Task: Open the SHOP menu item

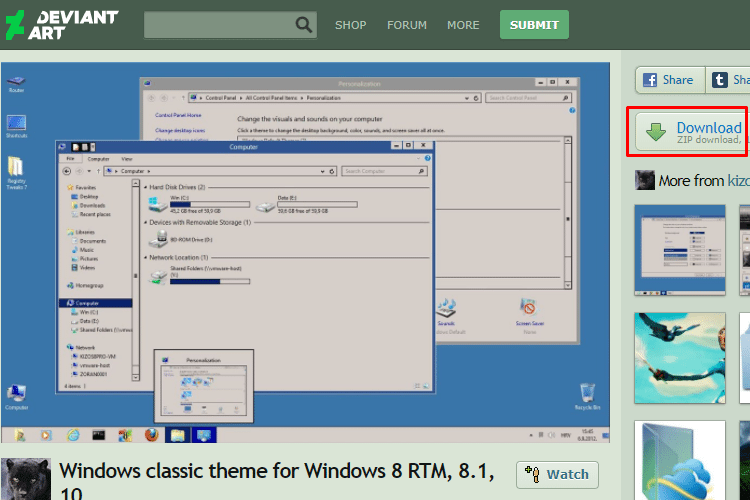Action: click(351, 25)
